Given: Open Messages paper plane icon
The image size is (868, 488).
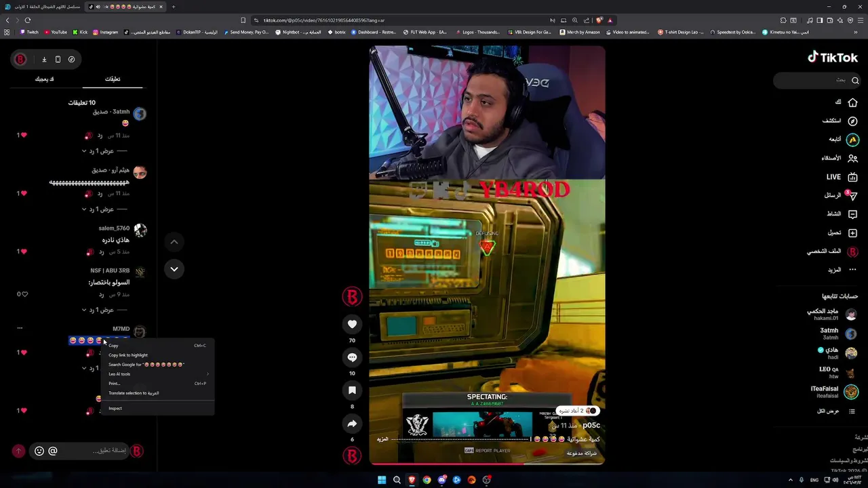Looking at the screenshot, I should [x=852, y=195].
